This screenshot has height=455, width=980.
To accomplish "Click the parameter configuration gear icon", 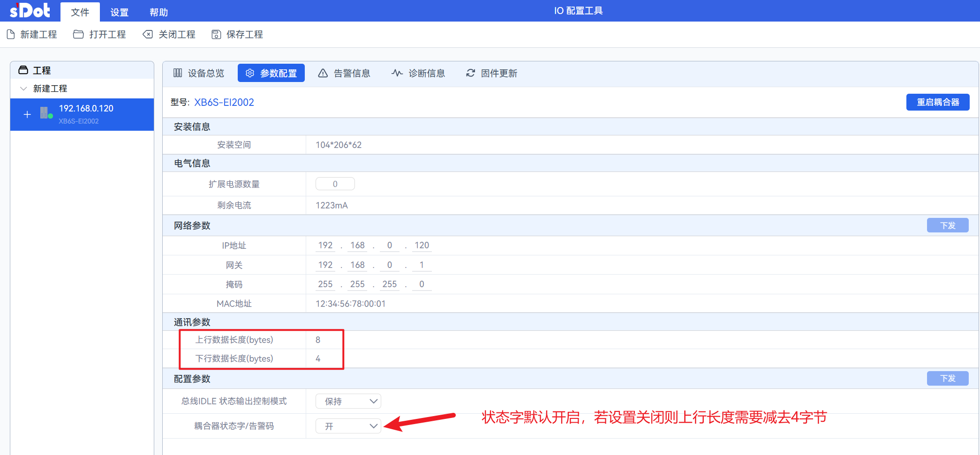I will tap(250, 73).
